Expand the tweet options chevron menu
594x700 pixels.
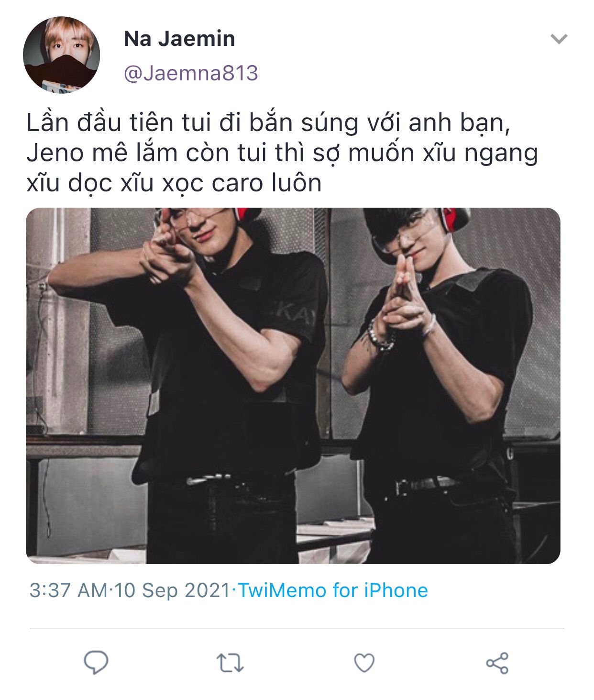559,39
